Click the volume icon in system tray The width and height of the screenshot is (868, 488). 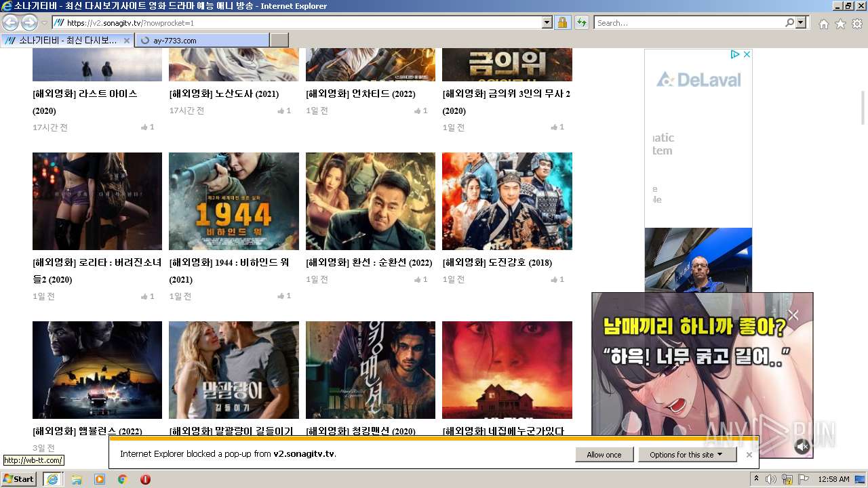click(x=771, y=479)
